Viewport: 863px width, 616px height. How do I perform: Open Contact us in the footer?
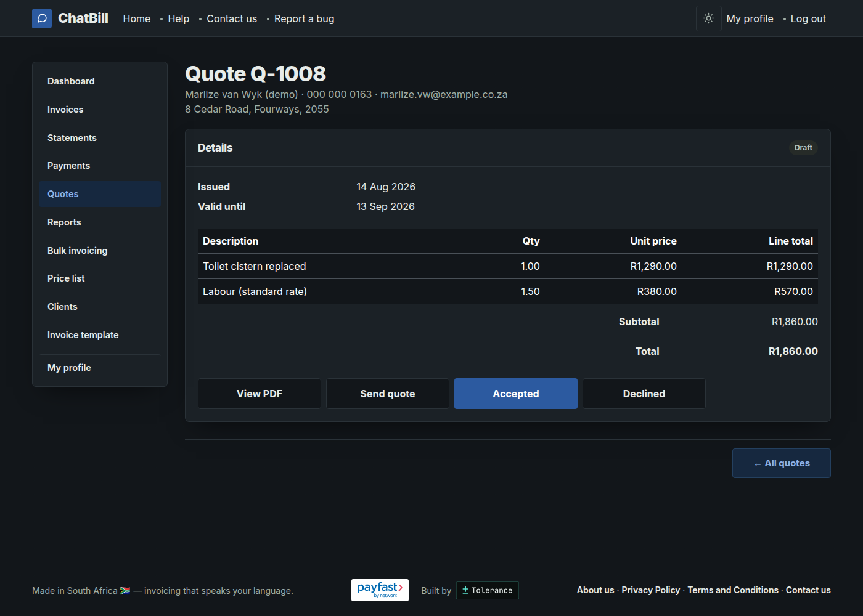click(x=808, y=590)
